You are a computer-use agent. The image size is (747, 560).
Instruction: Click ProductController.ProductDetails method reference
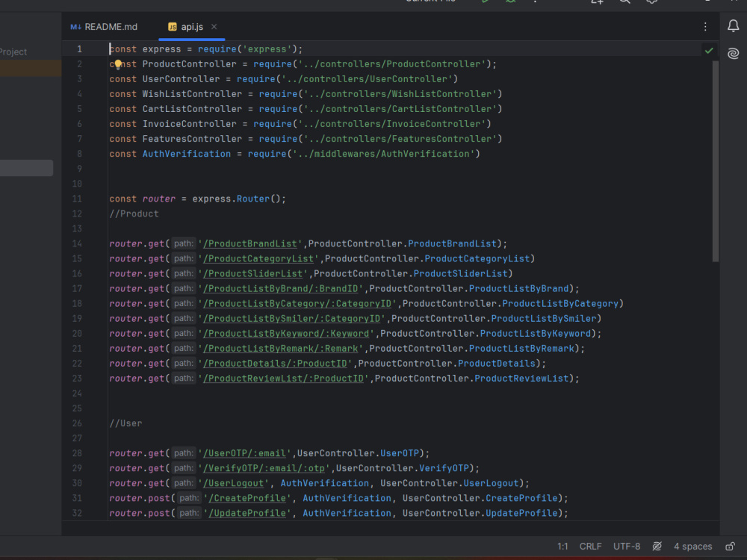pyautogui.click(x=447, y=364)
